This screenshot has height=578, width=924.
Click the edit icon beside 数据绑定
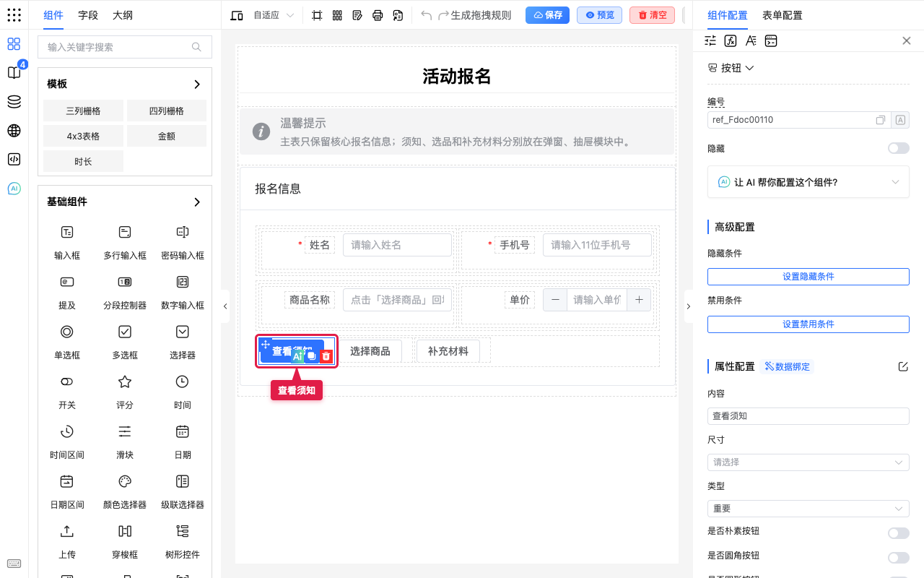click(x=903, y=366)
